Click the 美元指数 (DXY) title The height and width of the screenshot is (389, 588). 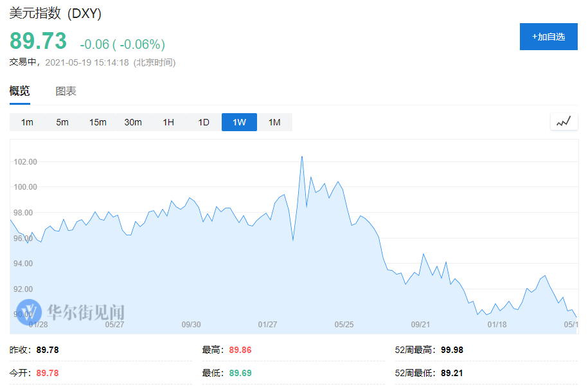pyautogui.click(x=55, y=13)
